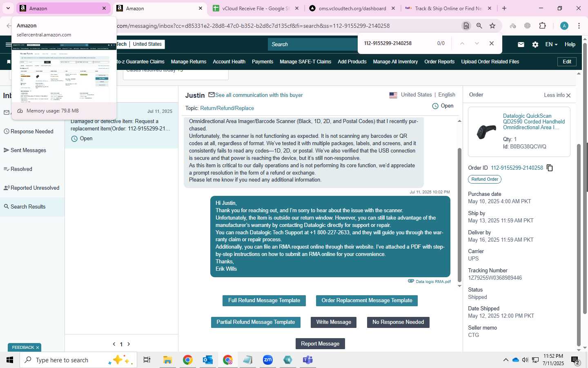Image resolution: width=588 pixels, height=368 pixels.
Task: Show hidden system tray icons
Action: point(506,360)
